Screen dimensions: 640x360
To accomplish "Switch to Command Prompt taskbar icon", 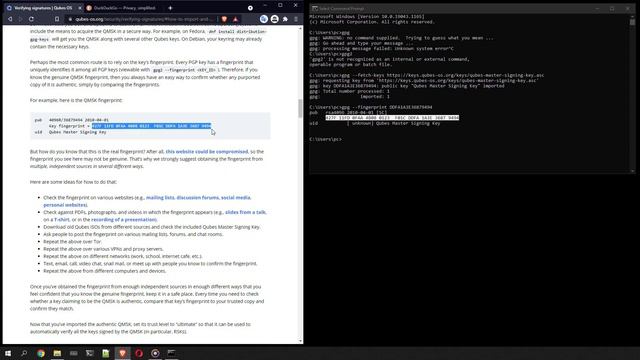I will (171, 353).
